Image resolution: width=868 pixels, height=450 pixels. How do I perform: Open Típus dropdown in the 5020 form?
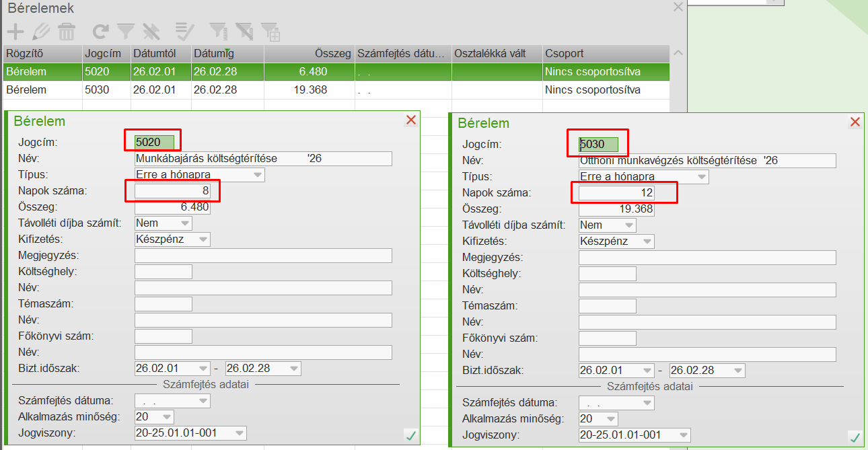257,175
